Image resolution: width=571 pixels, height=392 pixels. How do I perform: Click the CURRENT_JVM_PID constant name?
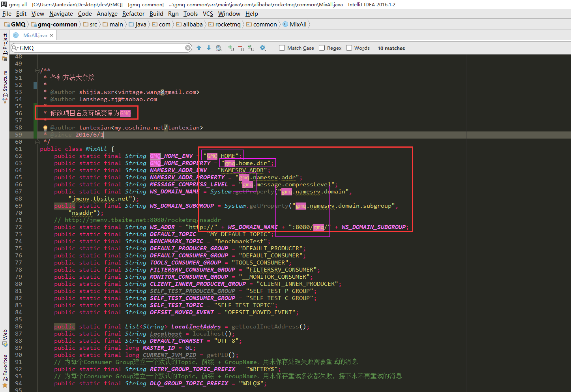[169, 355]
